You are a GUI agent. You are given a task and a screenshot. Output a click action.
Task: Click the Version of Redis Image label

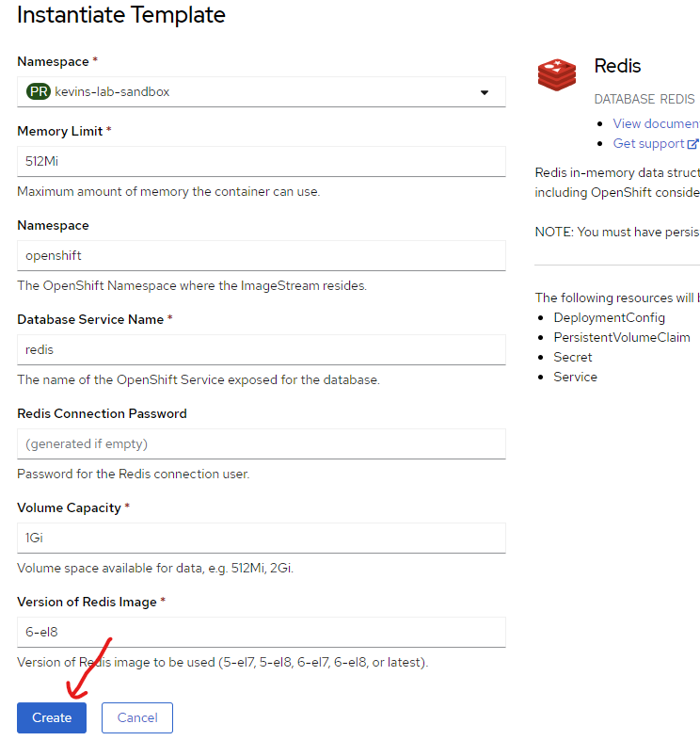87,603
